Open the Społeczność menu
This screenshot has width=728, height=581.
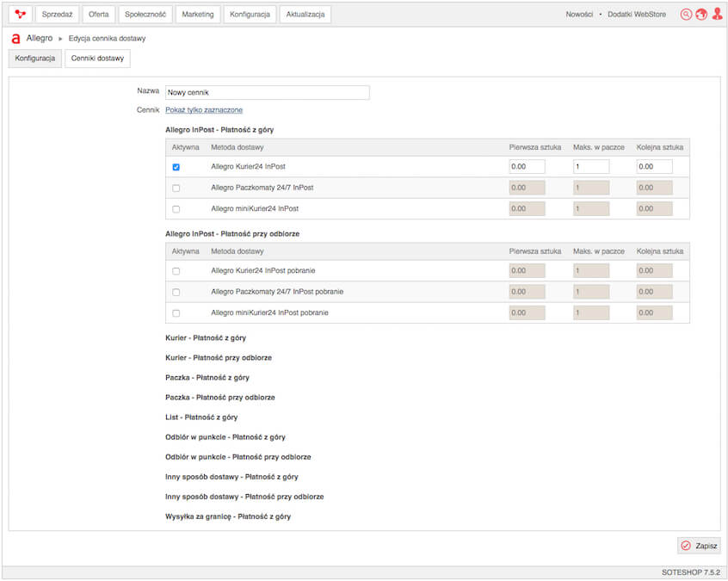pos(145,15)
